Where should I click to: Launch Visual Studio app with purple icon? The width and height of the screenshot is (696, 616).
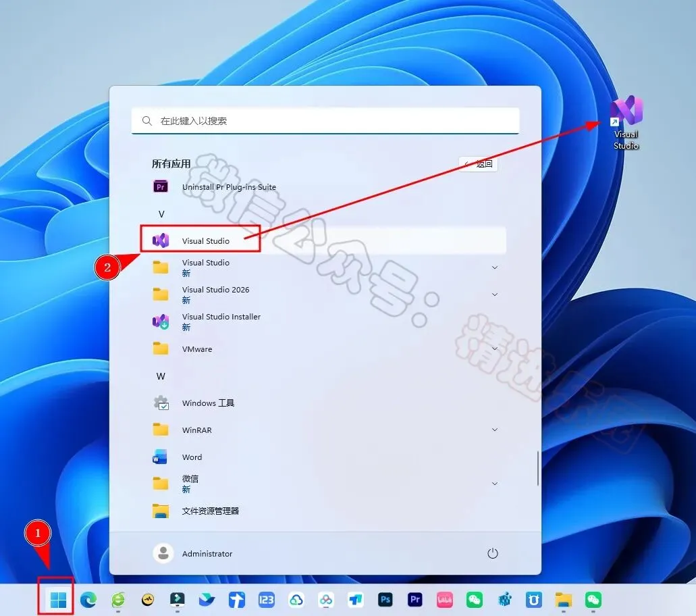tap(324, 240)
